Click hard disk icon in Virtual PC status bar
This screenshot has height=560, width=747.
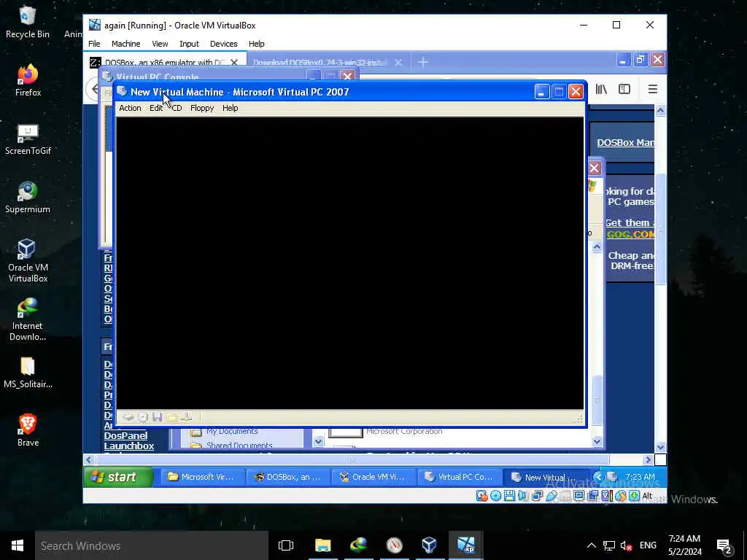coord(128,418)
